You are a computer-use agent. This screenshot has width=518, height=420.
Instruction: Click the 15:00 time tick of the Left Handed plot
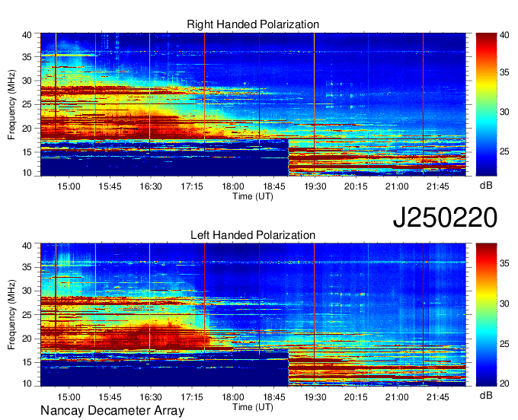[x=69, y=397]
